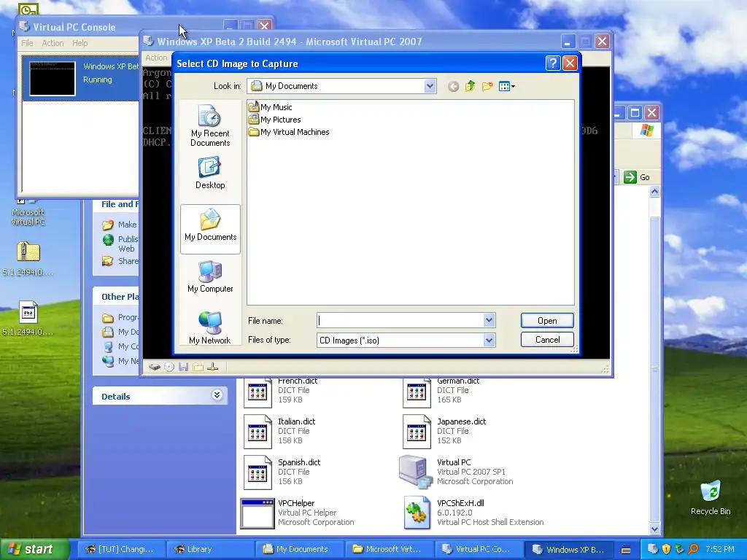Viewport: 747px width, 560px height.
Task: Click the Program Files link under Other Places
Action: tap(120, 317)
